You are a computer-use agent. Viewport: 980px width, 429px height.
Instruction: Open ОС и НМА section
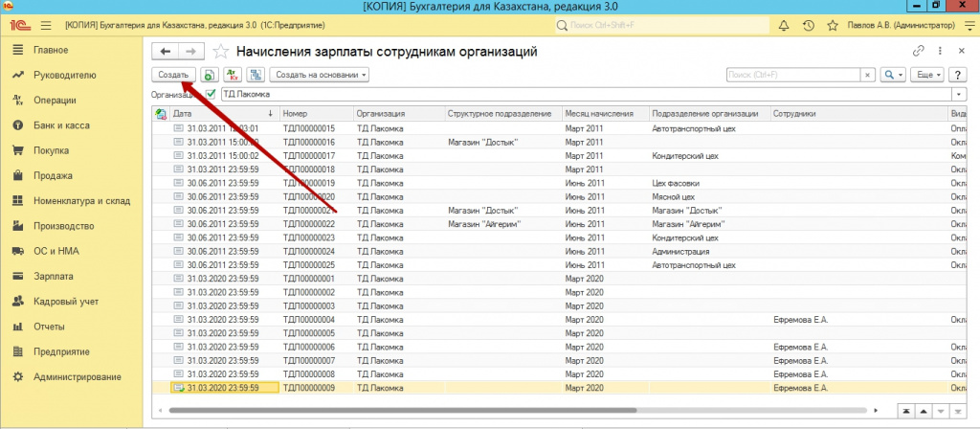point(56,251)
